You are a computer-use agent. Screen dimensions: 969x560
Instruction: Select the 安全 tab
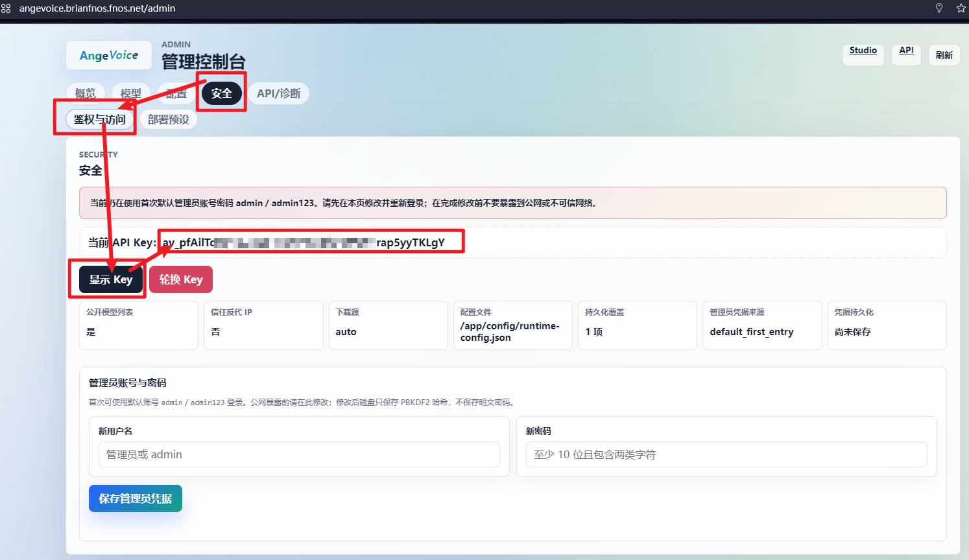point(222,93)
